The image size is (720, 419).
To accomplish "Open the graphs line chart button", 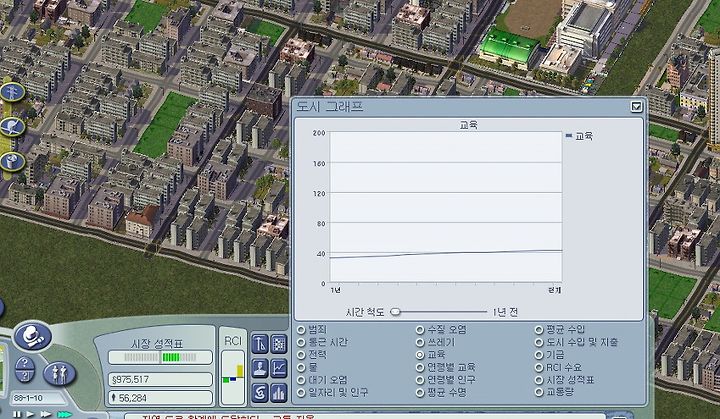I will click(279, 368).
